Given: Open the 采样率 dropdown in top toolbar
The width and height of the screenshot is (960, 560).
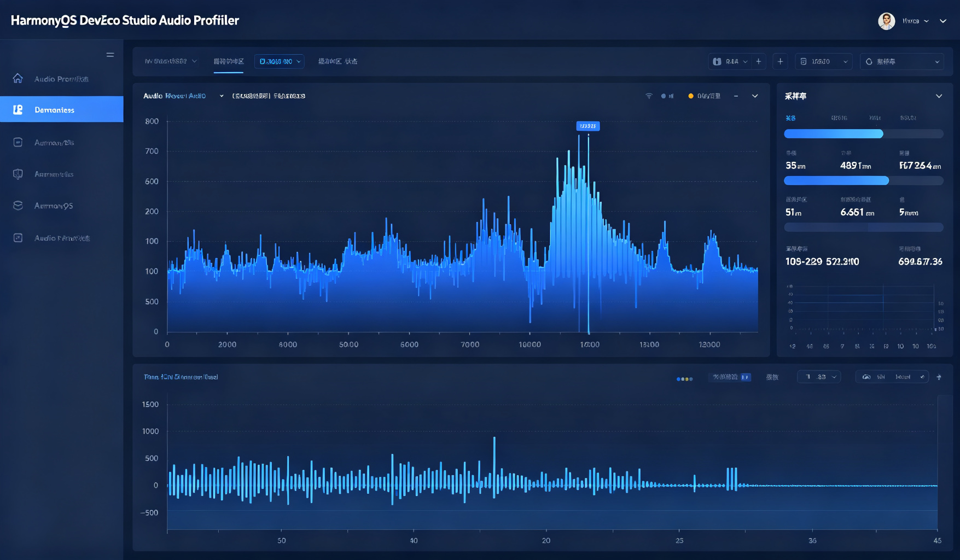Looking at the screenshot, I should pyautogui.click(x=902, y=61).
